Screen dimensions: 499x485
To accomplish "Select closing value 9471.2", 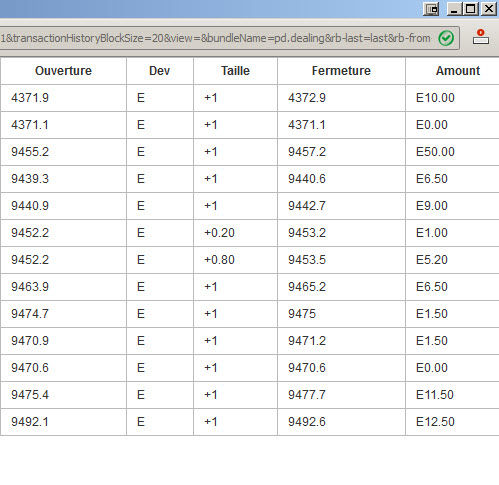I will (x=307, y=341).
